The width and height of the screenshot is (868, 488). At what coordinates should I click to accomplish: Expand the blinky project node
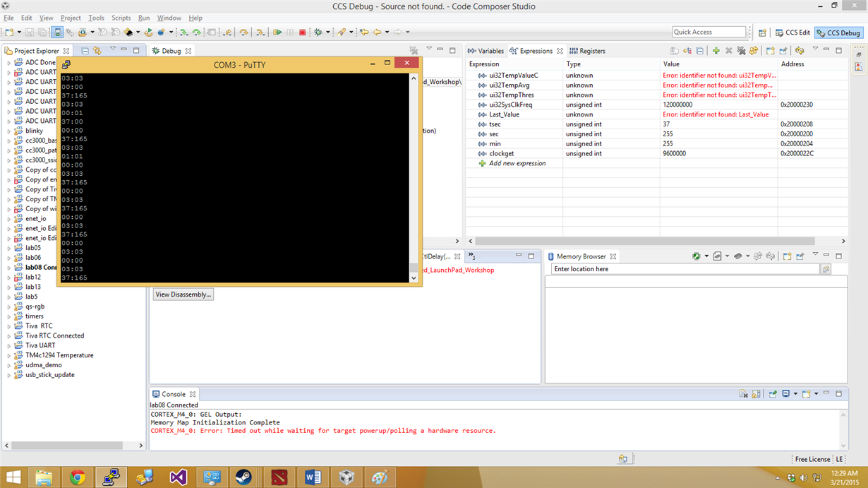9,131
